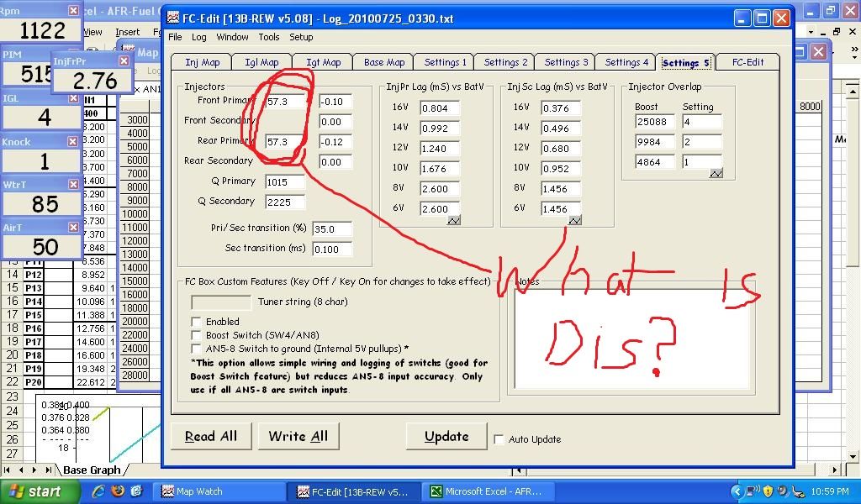
Task: Open Internet Explorer from quick launch
Action: pyautogui.click(x=99, y=491)
